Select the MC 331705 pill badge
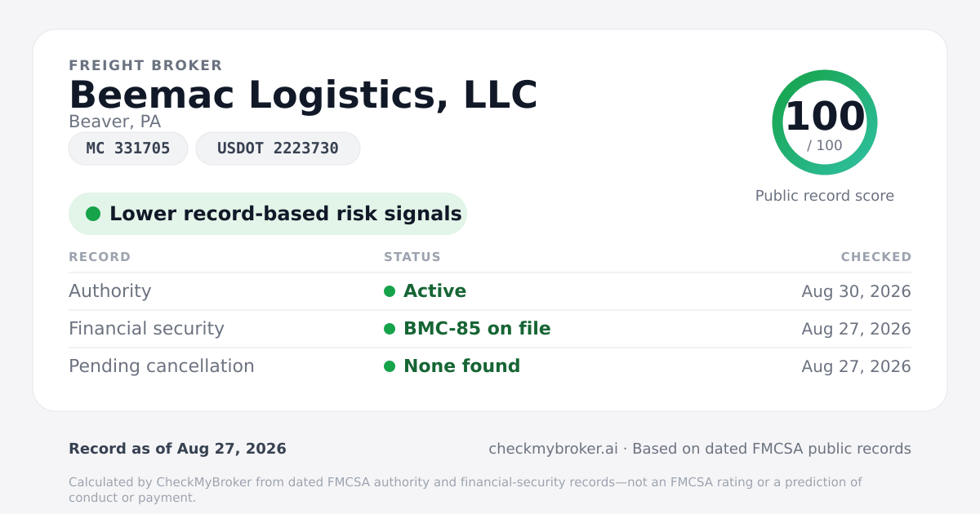The width and height of the screenshot is (980, 514). (x=128, y=148)
